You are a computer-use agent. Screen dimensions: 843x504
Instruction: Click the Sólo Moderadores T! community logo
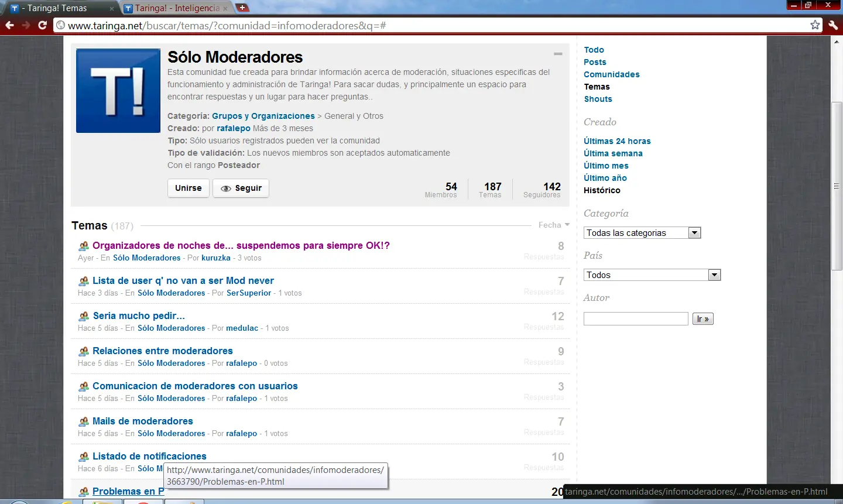point(118,91)
